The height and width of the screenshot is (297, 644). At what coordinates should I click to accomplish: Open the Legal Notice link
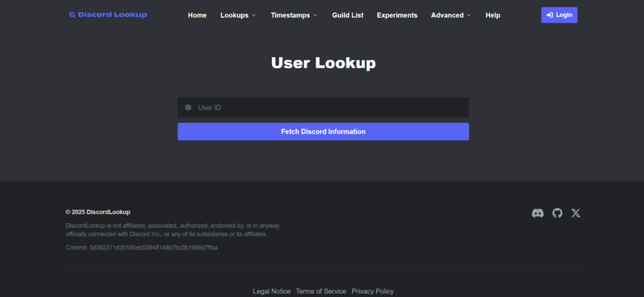tap(272, 291)
